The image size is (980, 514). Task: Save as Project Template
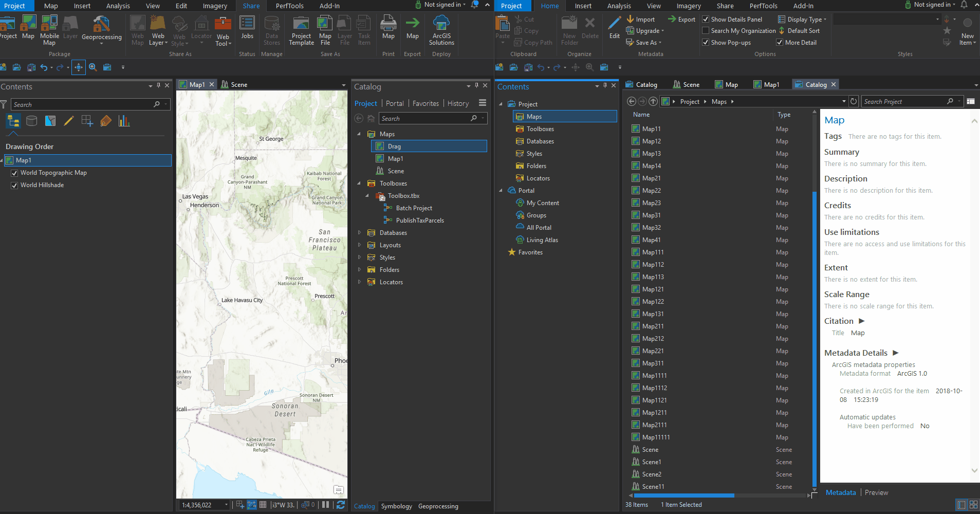(x=301, y=30)
